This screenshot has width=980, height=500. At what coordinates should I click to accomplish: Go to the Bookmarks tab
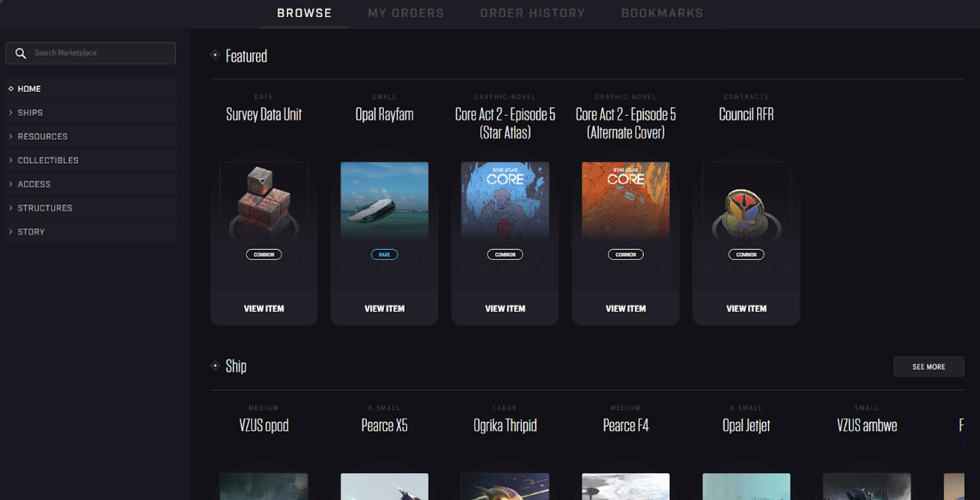click(x=662, y=13)
